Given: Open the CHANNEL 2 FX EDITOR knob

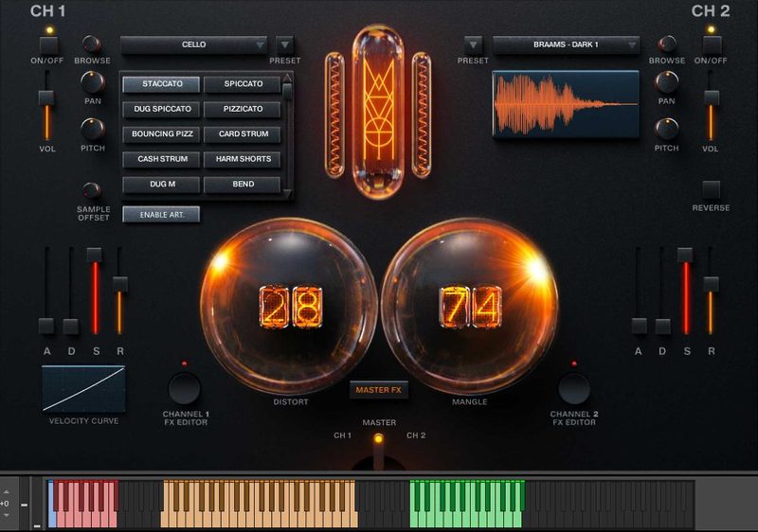Looking at the screenshot, I should 574,389.
